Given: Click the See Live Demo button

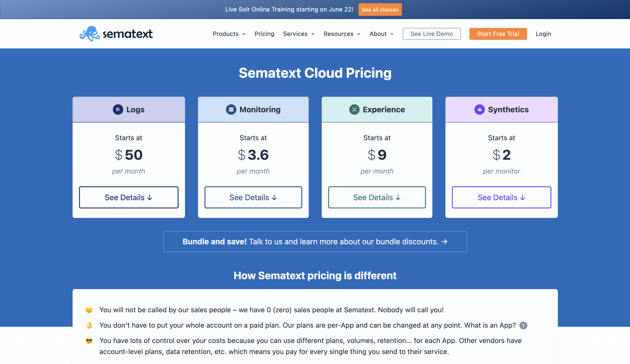Looking at the screenshot, I should point(431,33).
